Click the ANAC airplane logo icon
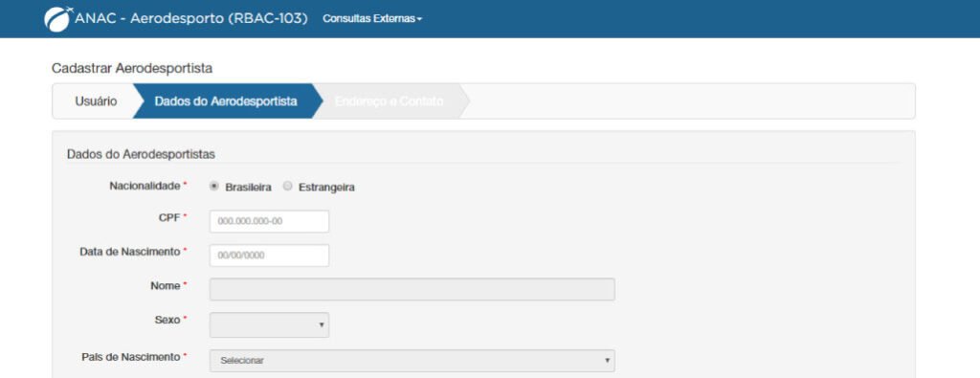Screen dimensions: 980x378 pyautogui.click(x=58, y=18)
